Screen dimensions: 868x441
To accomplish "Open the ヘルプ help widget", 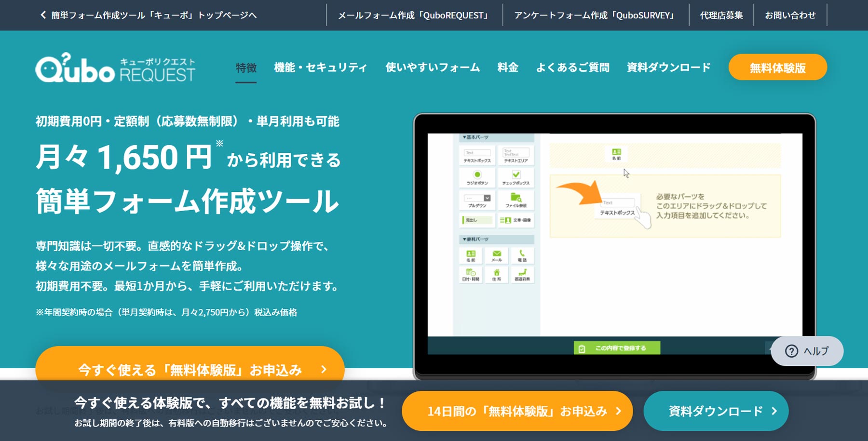I will click(807, 351).
